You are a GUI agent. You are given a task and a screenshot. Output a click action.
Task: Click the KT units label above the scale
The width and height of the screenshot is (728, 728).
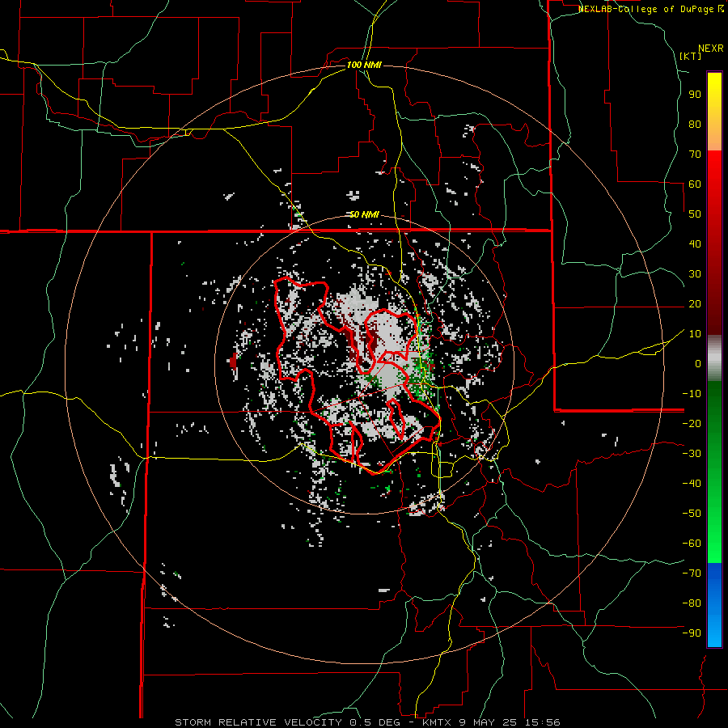(x=691, y=56)
